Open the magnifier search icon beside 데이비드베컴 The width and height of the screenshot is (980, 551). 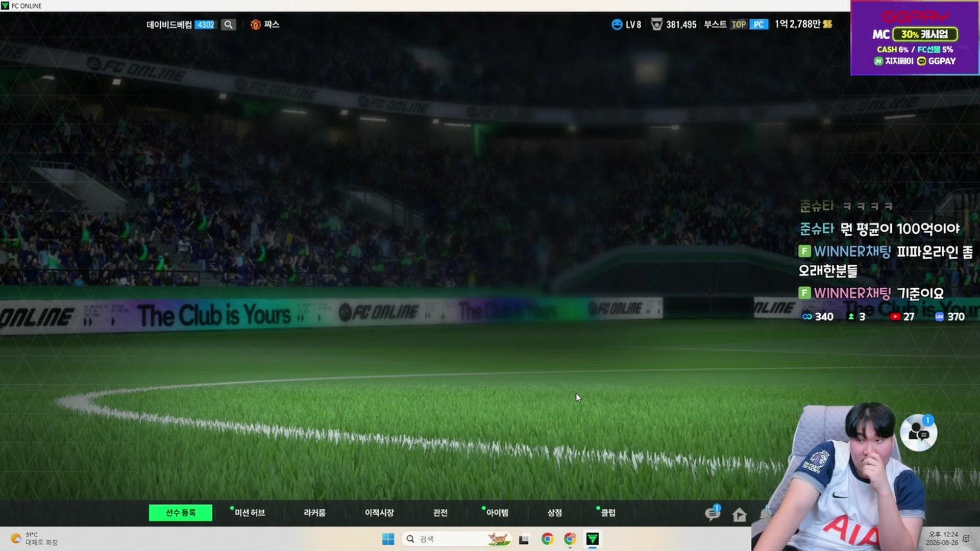[x=228, y=24]
